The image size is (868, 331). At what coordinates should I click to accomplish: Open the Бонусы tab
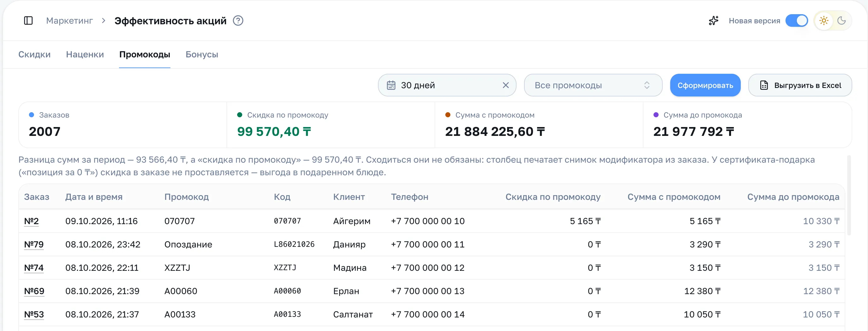click(x=202, y=54)
